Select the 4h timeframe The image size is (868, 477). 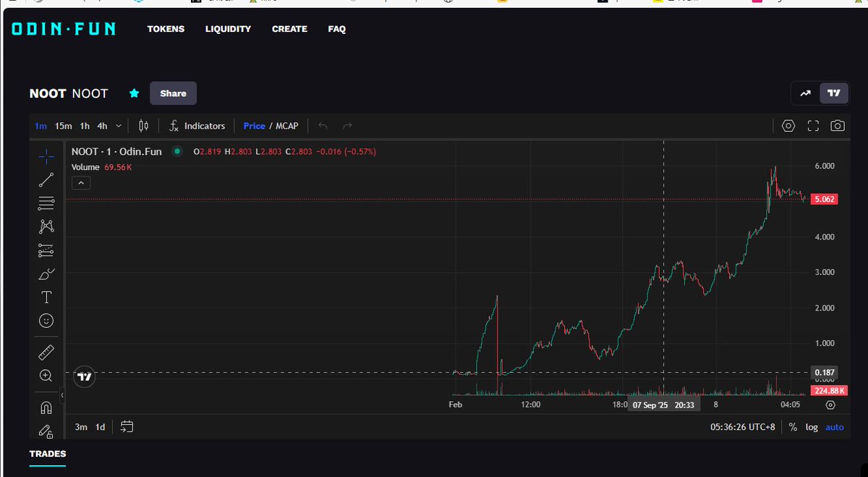point(103,126)
